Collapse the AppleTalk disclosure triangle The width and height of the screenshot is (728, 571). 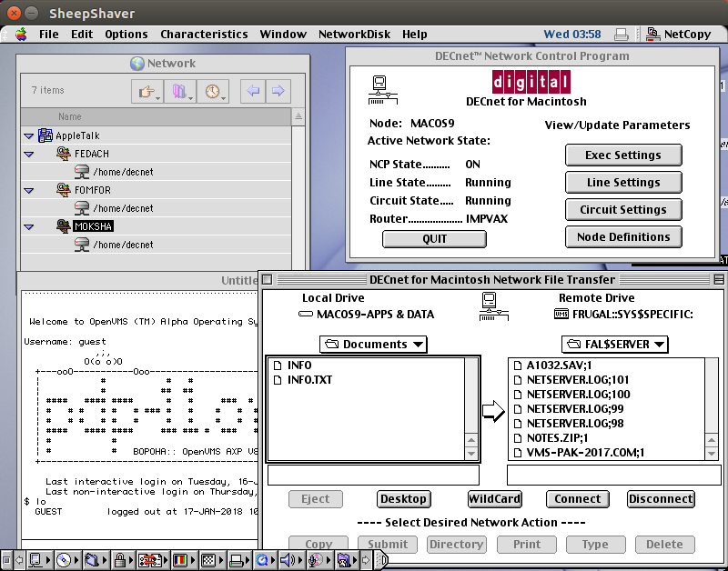tap(28, 135)
